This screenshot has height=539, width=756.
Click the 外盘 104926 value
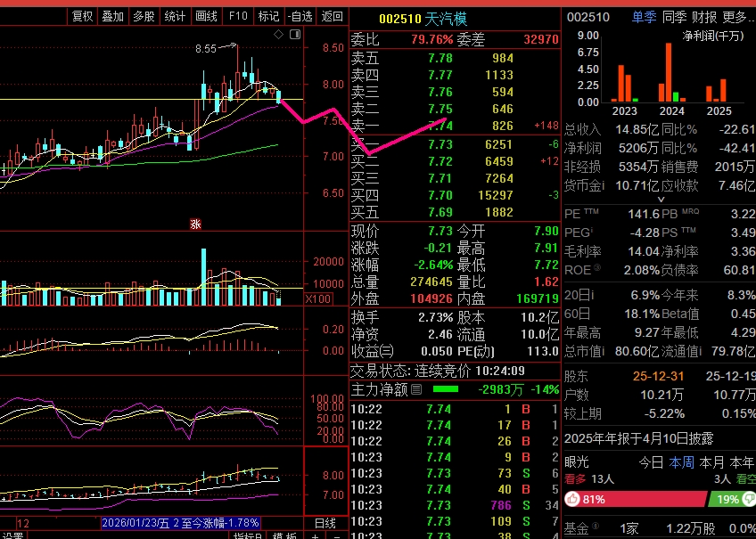(431, 298)
